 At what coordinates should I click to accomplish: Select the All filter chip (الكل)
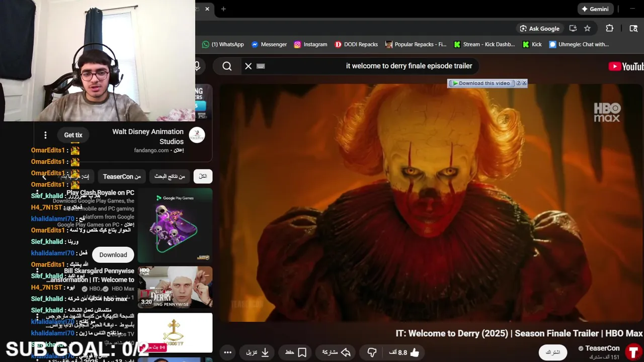click(x=203, y=176)
